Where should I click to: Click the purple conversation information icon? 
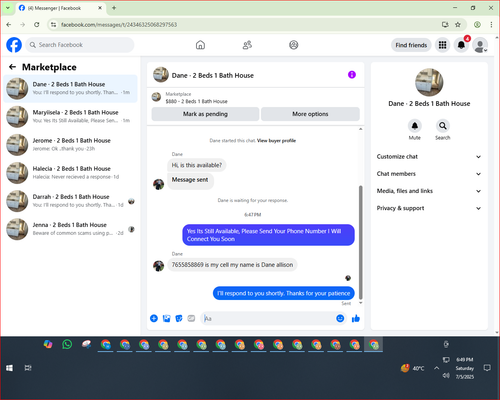(352, 75)
